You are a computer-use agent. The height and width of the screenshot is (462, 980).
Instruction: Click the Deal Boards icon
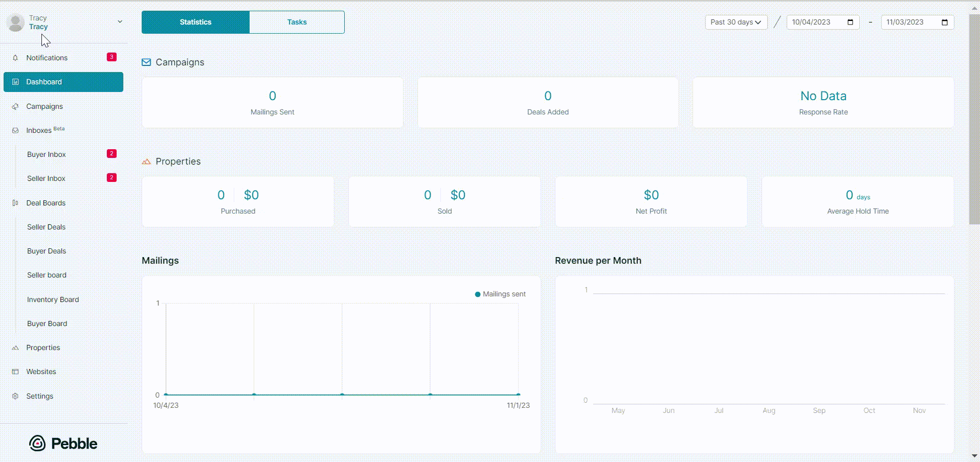(15, 203)
